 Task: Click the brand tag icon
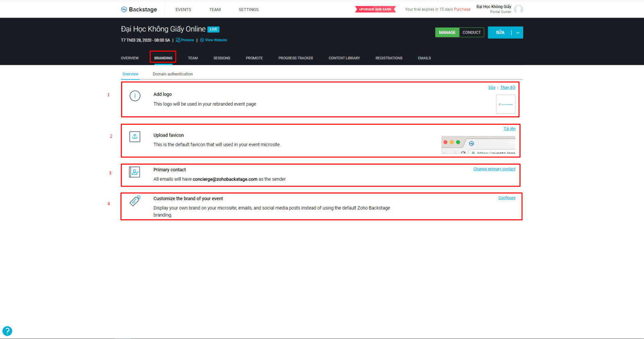tap(135, 201)
